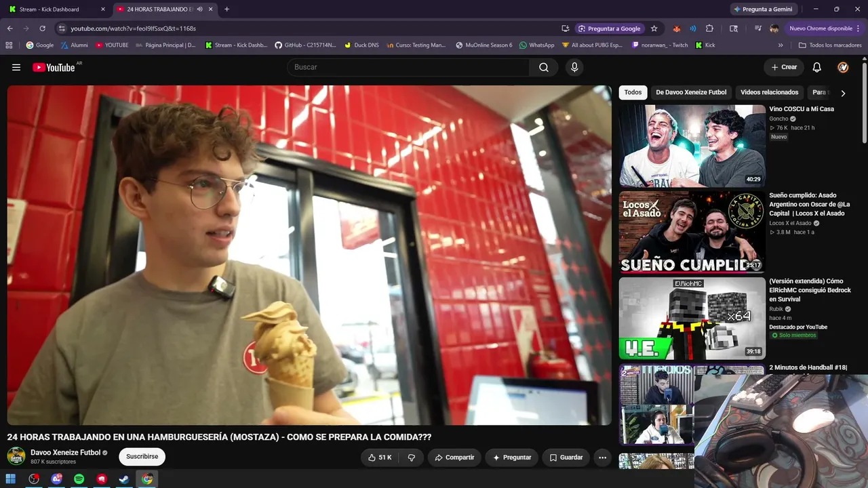The width and height of the screenshot is (868, 488).
Task: Bookmark this page with the star
Action: click(x=654, y=28)
